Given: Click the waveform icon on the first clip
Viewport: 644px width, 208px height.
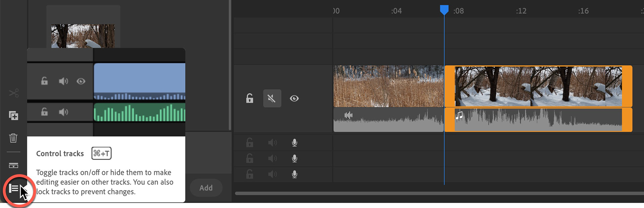Looking at the screenshot, I should [348, 115].
